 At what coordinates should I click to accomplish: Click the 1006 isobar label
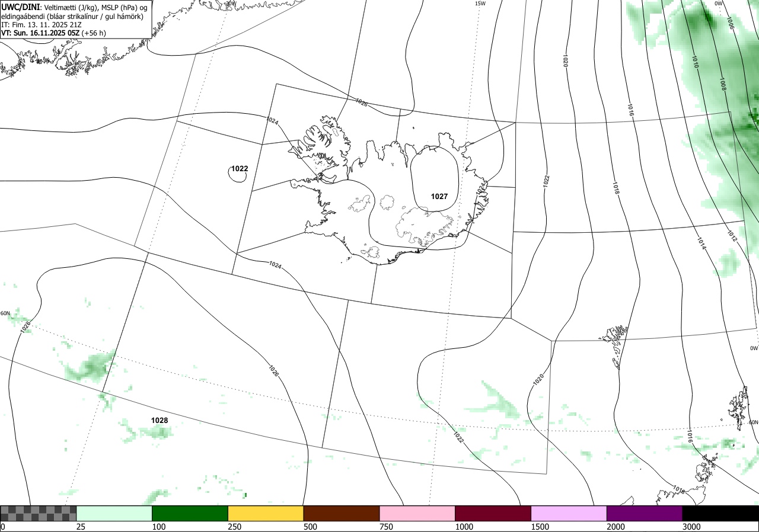(730, 23)
